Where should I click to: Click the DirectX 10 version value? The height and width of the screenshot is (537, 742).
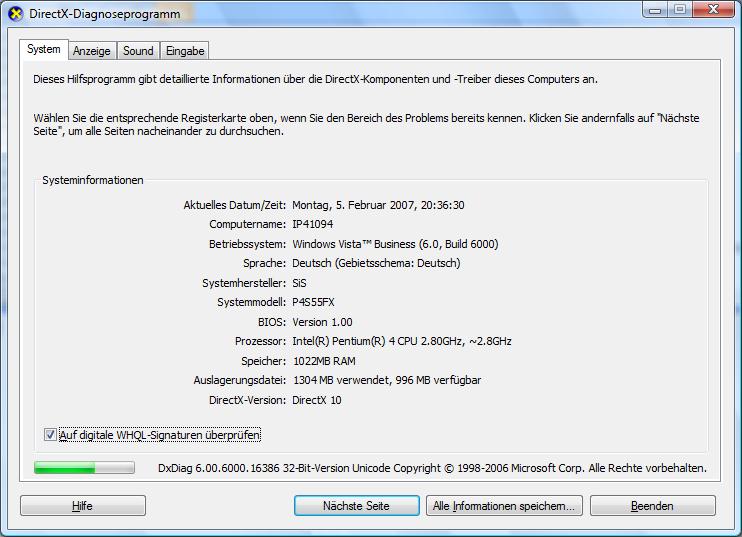point(316,400)
